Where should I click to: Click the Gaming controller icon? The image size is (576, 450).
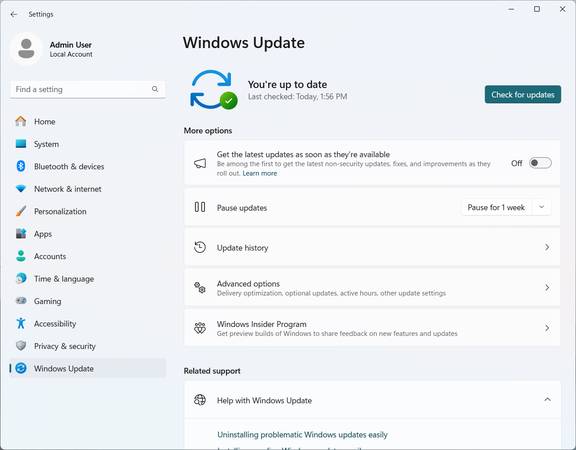click(21, 301)
